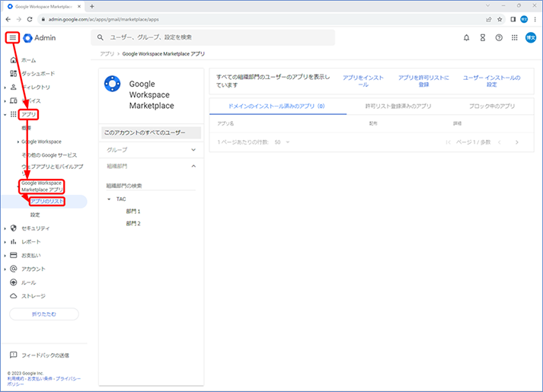Viewport: 543px width, 392px height.
Task: Click アプリをインストール link
Action: (363, 81)
